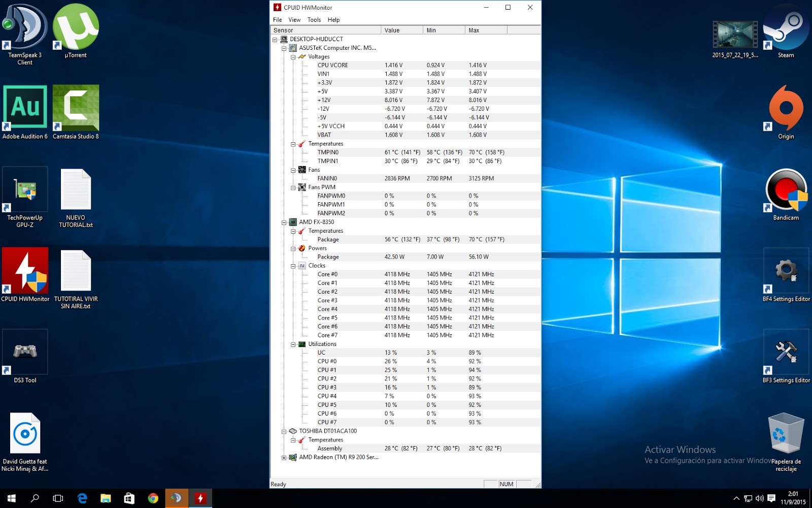The height and width of the screenshot is (508, 812).
Task: Click the Windows Start button
Action: pos(11,498)
